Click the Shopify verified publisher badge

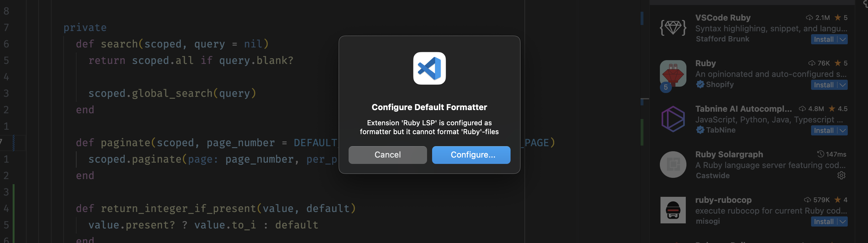(x=700, y=84)
